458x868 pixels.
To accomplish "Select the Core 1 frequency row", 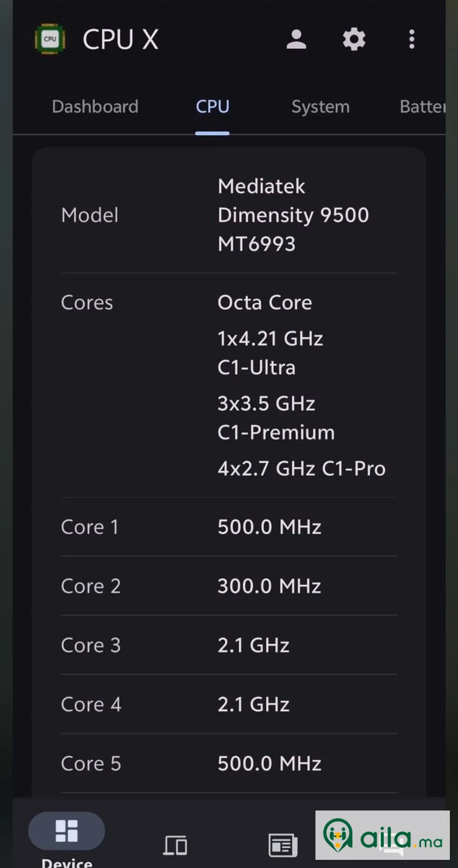I will [x=229, y=527].
